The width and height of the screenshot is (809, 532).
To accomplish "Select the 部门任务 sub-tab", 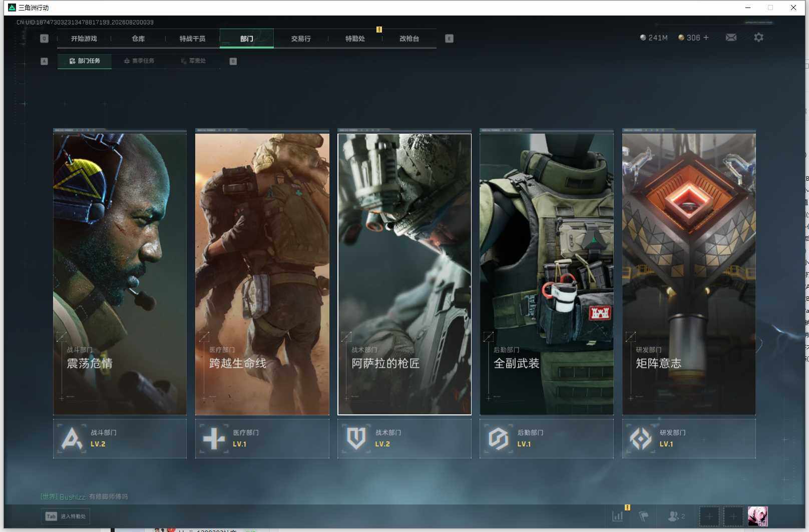I will pyautogui.click(x=85, y=61).
